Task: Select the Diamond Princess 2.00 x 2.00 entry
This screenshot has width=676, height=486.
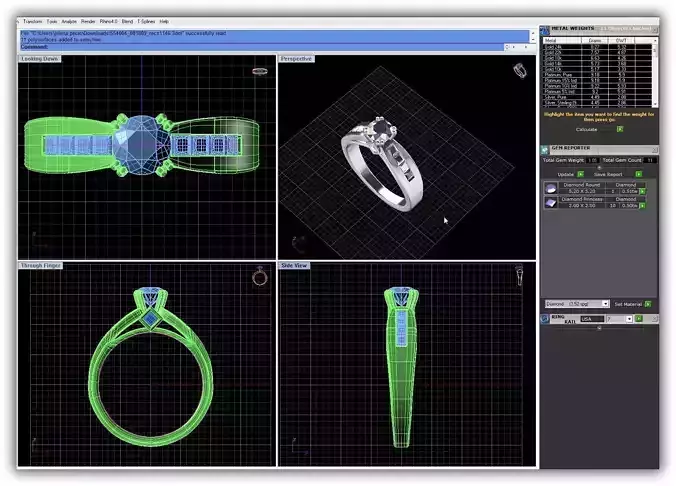Action: coord(582,203)
